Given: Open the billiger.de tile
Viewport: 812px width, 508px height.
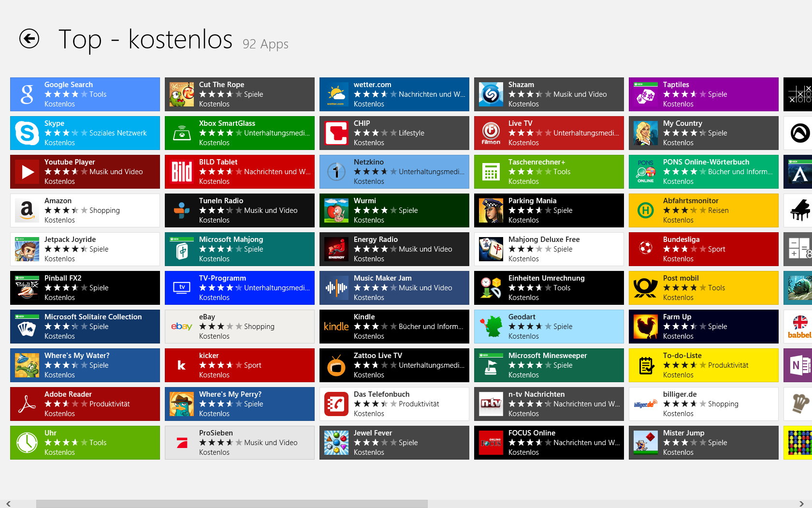Looking at the screenshot, I should [704, 404].
